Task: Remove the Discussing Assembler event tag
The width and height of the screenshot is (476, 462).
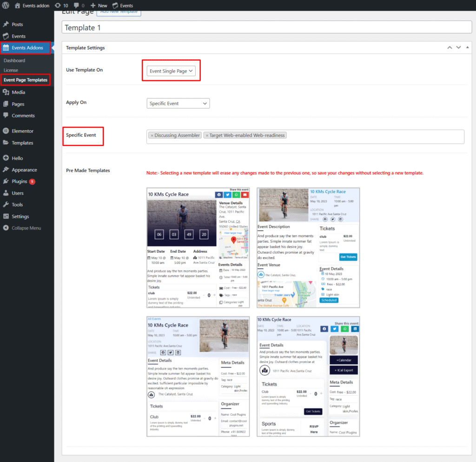Action: click(x=152, y=135)
